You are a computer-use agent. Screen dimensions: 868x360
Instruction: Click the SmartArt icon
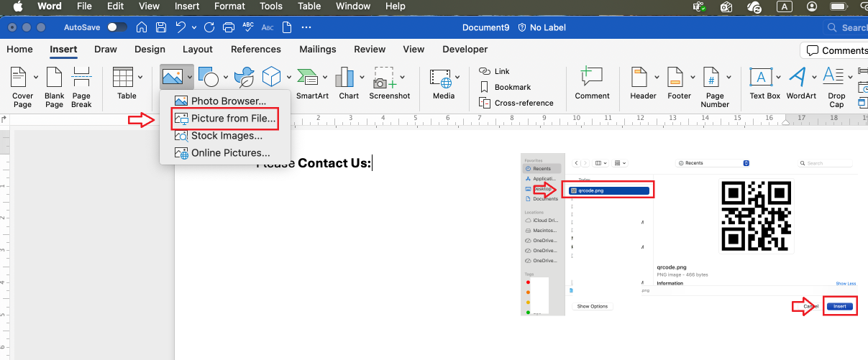308,77
